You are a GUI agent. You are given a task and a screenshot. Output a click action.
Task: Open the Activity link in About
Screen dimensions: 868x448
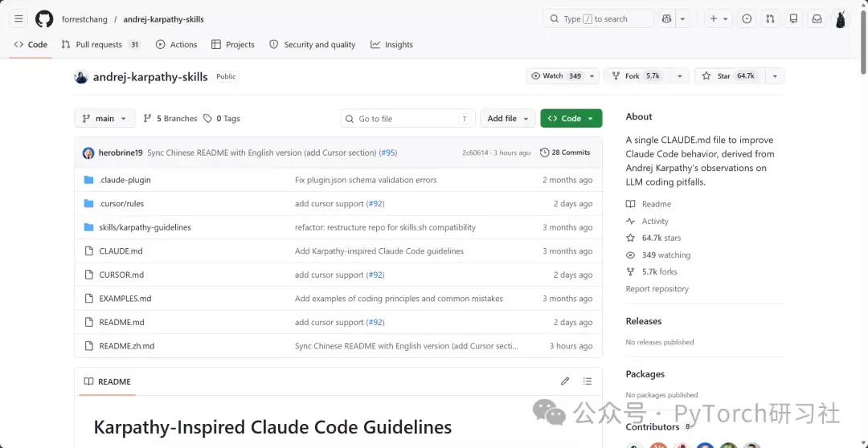pos(647,222)
